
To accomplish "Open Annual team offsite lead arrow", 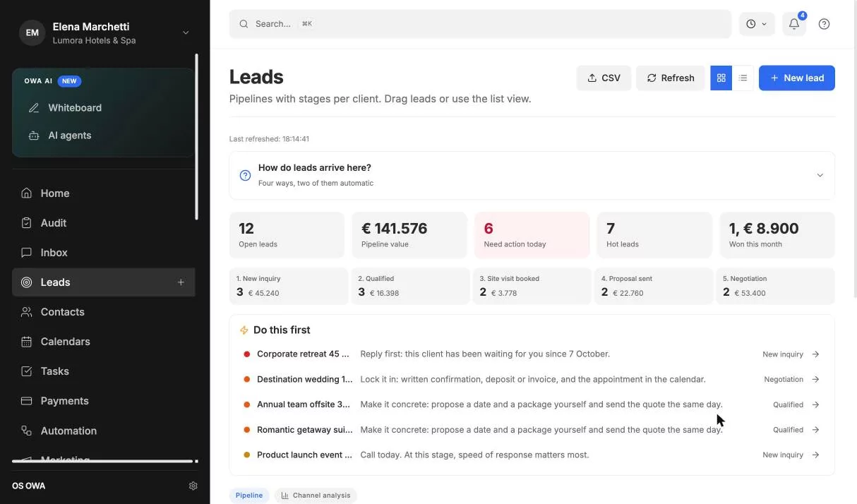I will pyautogui.click(x=815, y=404).
